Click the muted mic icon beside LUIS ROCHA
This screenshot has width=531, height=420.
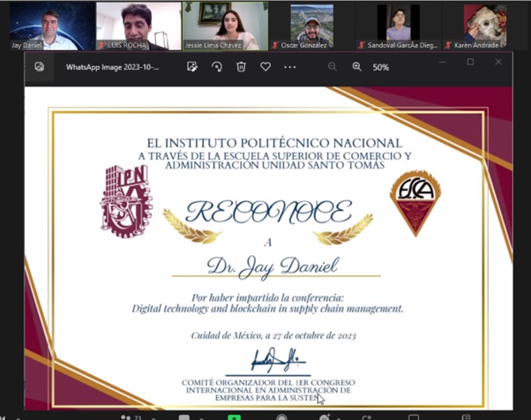[101, 45]
